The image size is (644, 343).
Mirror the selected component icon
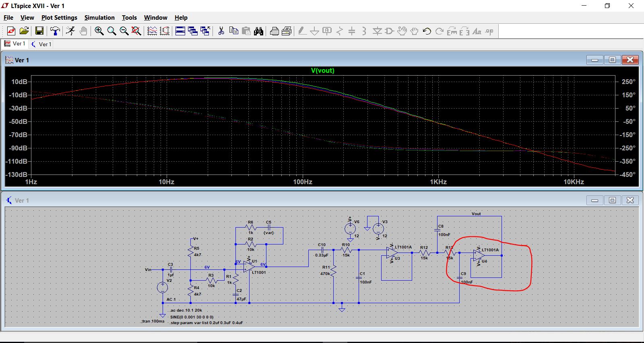464,31
